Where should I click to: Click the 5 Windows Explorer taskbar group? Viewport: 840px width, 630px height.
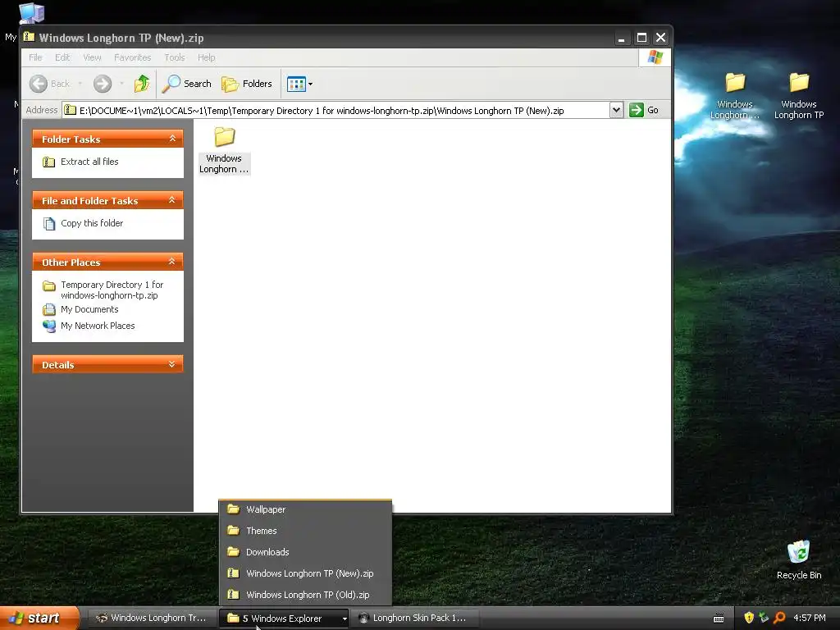(283, 619)
